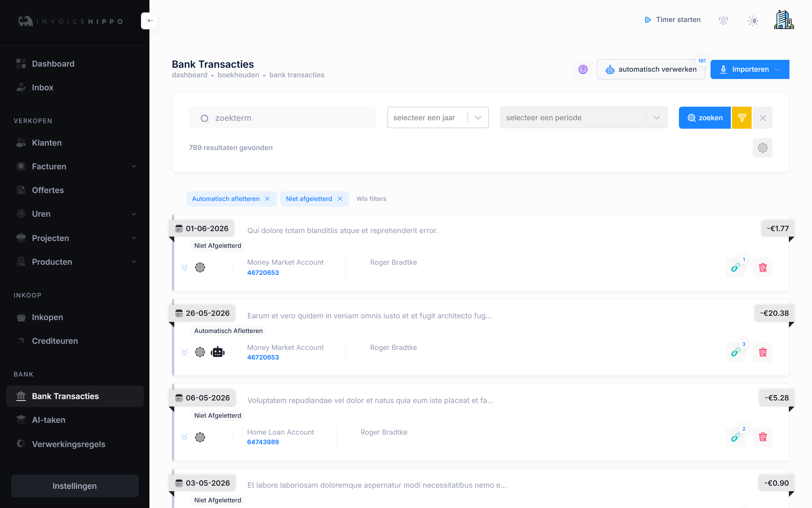The image size is (812, 508).
Task: Open the notifications bell
Action: pos(723,21)
